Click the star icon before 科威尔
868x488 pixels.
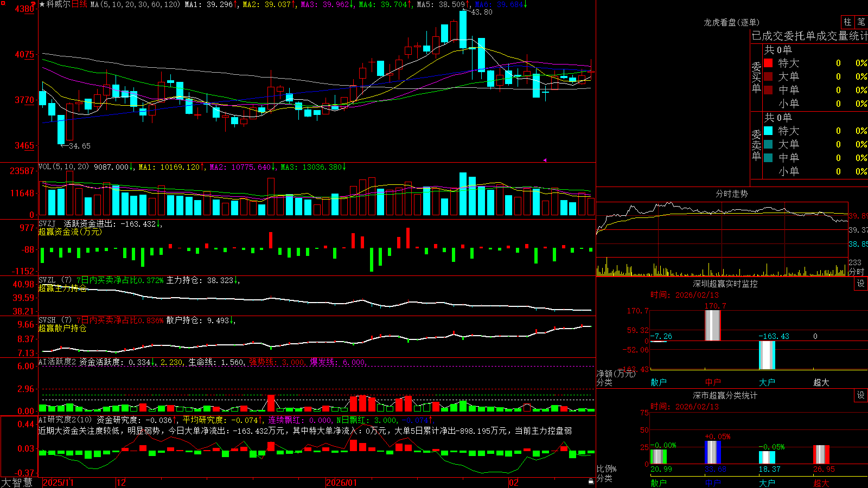pos(42,4)
